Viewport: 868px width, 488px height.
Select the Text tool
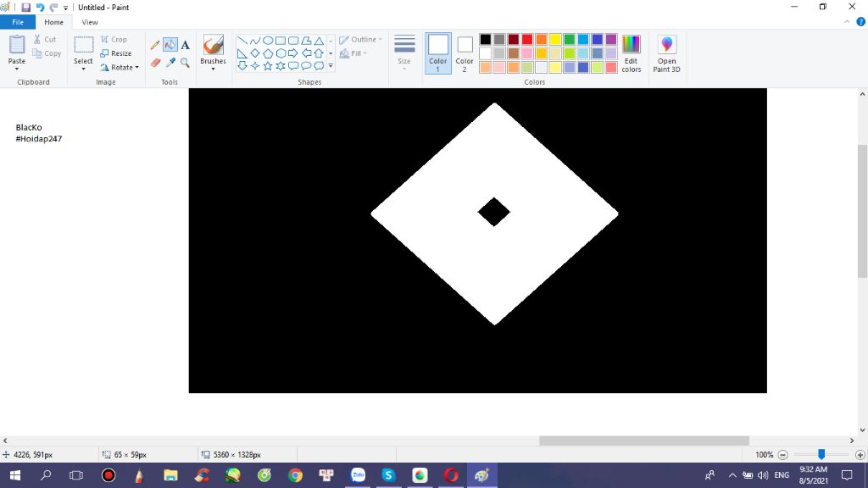pos(185,45)
